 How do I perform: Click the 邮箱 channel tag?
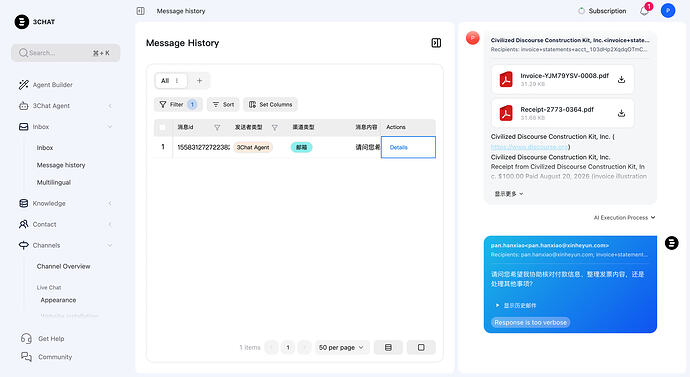[301, 147]
